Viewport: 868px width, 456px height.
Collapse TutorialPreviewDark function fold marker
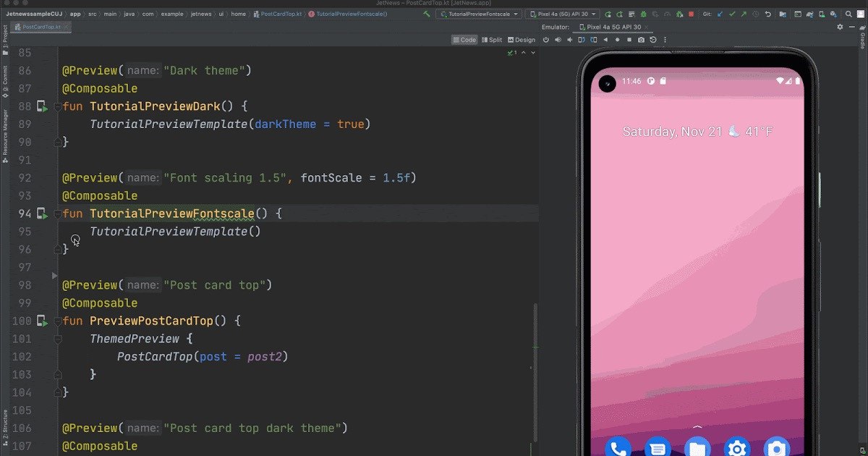57,107
